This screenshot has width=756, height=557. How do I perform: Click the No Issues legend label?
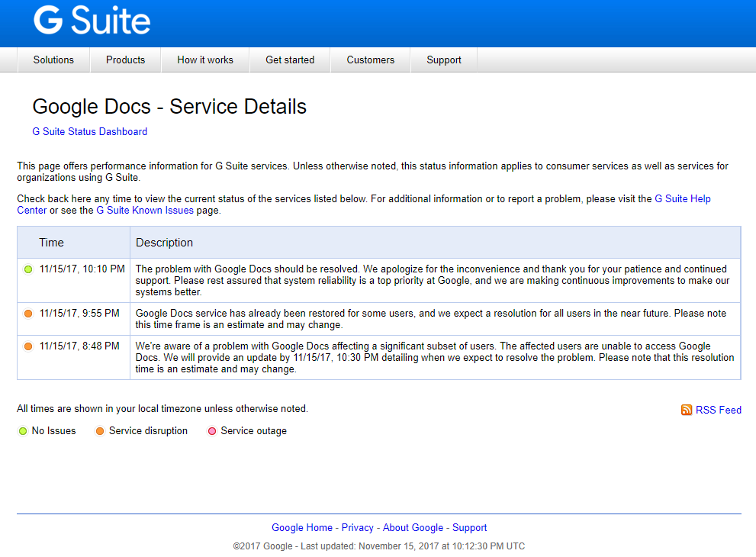click(53, 431)
